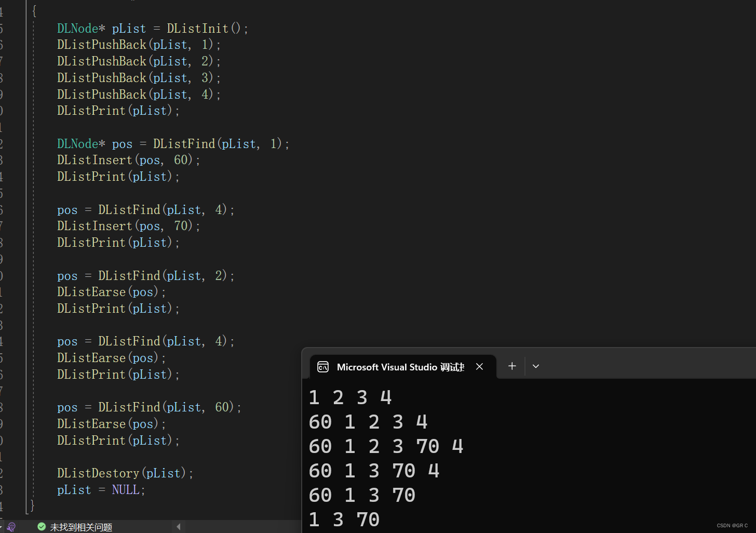Viewport: 756px width, 533px height.
Task: Click console output line '60 1 2 3 70 4'
Action: (x=386, y=447)
